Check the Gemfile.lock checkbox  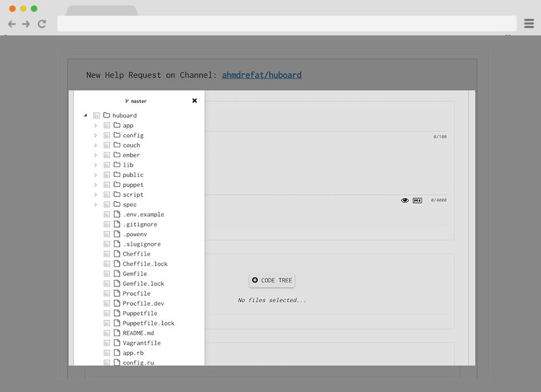coord(107,283)
